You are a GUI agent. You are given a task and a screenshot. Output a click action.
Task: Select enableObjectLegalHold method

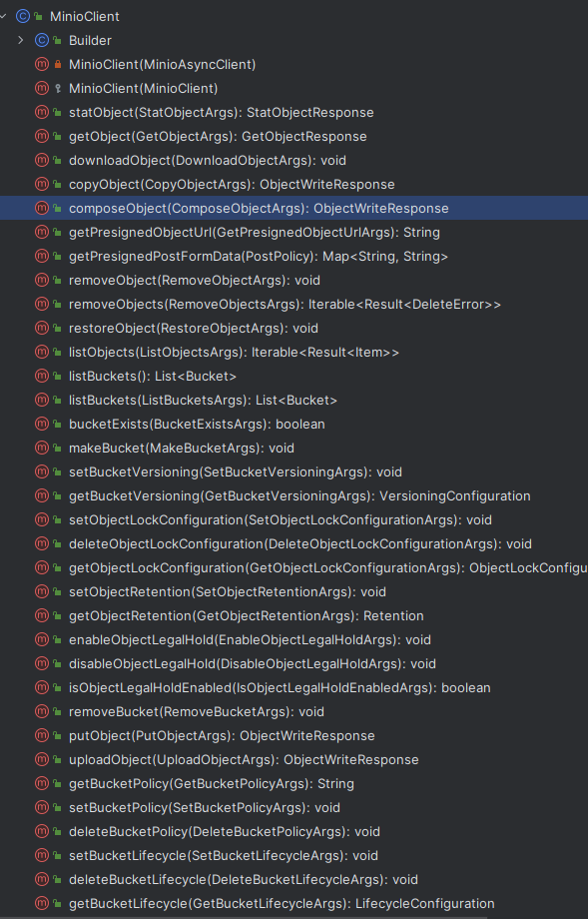tap(251, 641)
